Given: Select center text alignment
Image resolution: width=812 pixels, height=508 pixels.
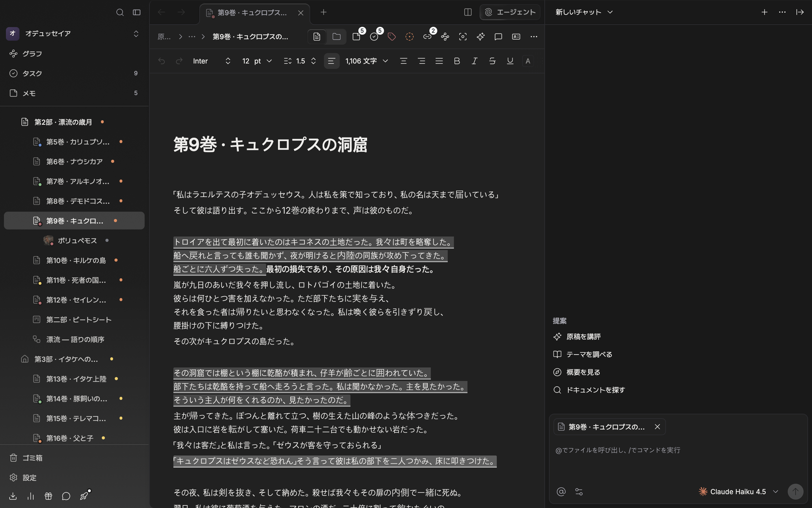Looking at the screenshot, I should pos(404,61).
